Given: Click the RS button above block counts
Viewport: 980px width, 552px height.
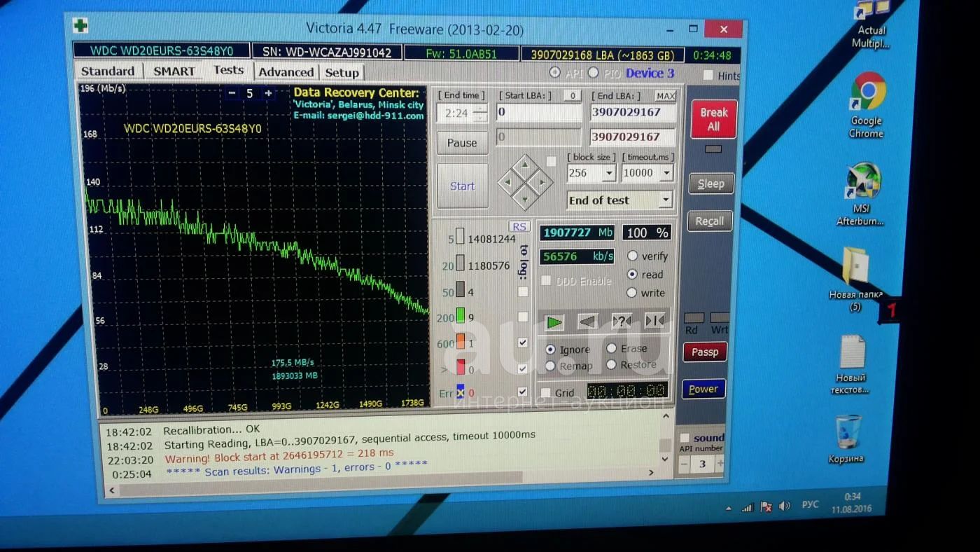Looking at the screenshot, I should click(x=519, y=226).
